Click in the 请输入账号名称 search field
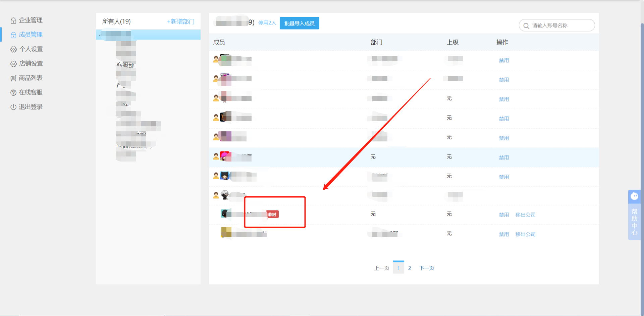The height and width of the screenshot is (316, 644). 560,26
